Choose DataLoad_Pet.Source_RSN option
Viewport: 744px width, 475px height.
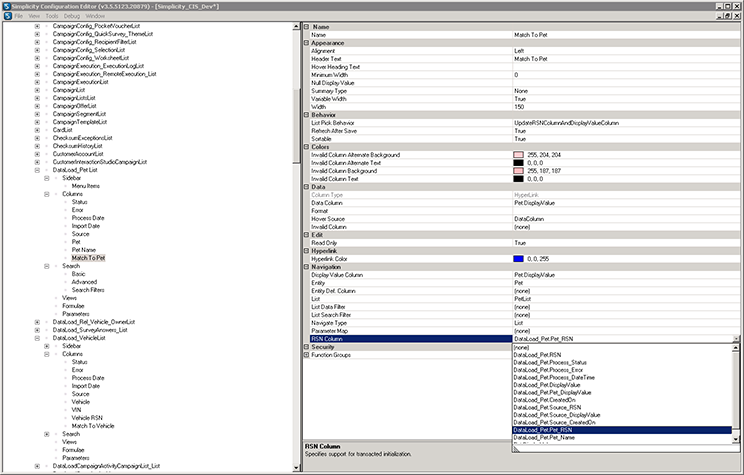click(x=622, y=408)
